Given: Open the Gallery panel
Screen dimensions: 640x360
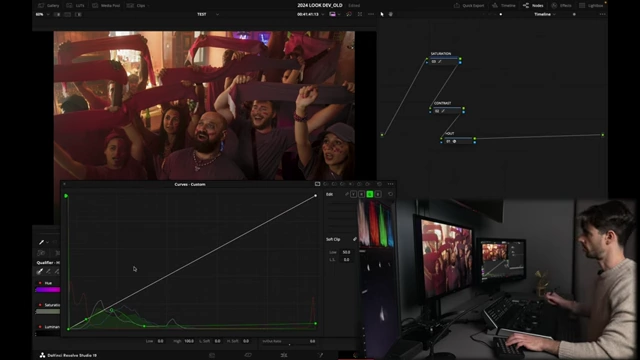Looking at the screenshot, I should pyautogui.click(x=49, y=5).
